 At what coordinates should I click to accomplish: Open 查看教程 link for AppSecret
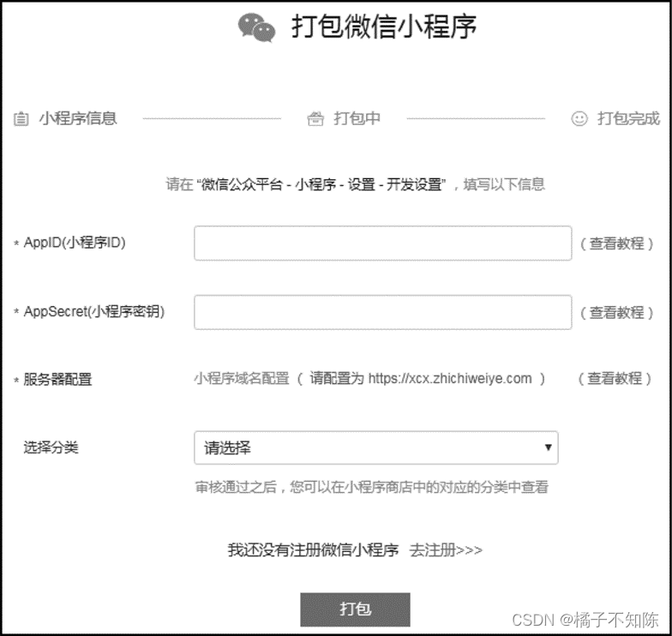[x=617, y=312]
